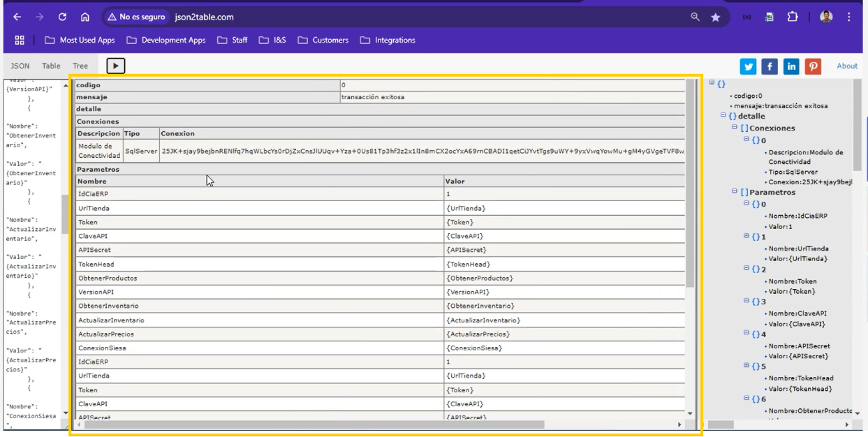Viewport: 868px width, 437px height.
Task: Collapse the Parametros array in the tree
Action: click(x=735, y=192)
